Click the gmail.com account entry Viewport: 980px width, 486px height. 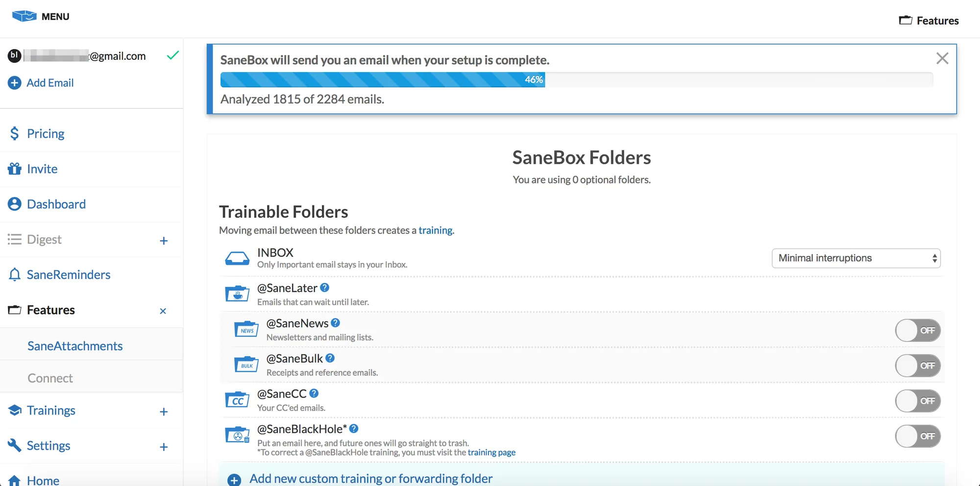click(84, 56)
